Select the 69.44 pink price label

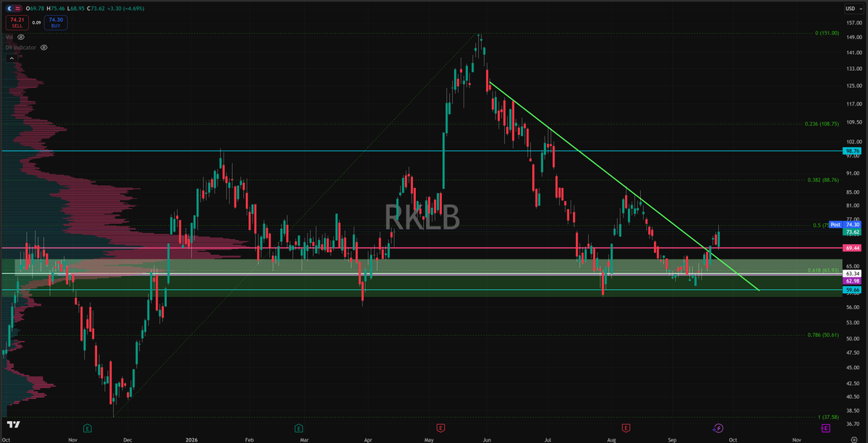tap(851, 248)
